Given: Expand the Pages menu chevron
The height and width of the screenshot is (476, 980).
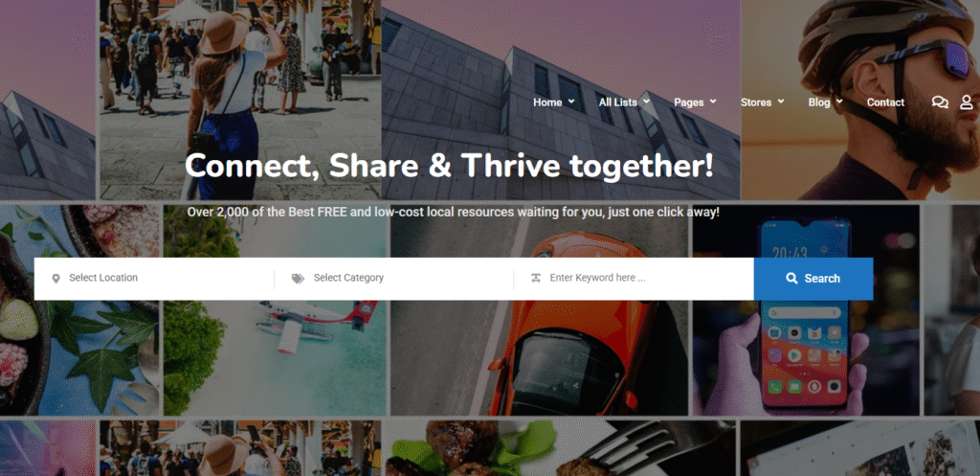Looking at the screenshot, I should pyautogui.click(x=712, y=101).
